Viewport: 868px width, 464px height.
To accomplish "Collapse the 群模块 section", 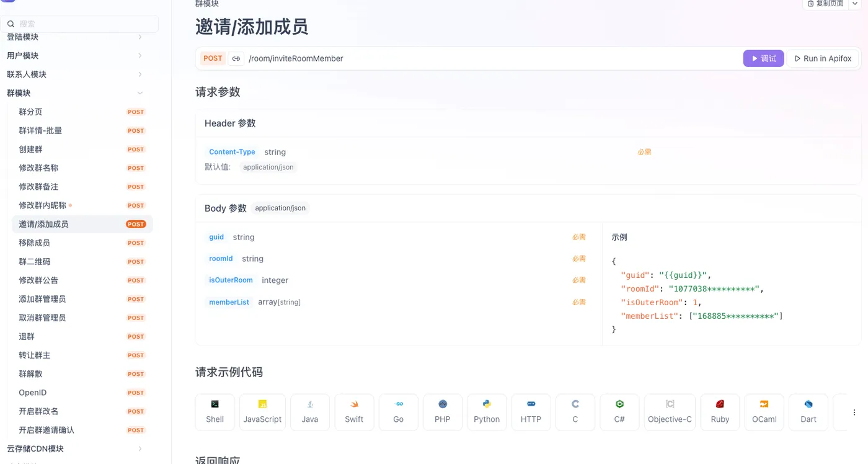I will click(x=141, y=92).
